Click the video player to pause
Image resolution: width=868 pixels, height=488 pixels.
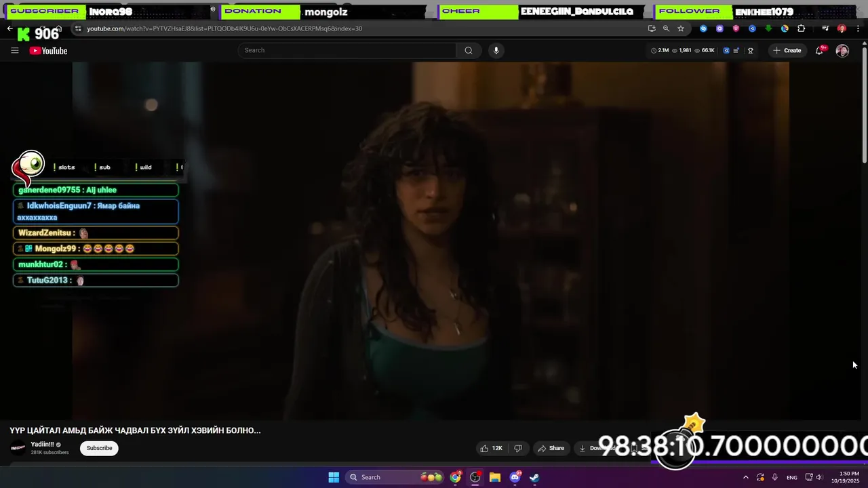(x=431, y=241)
